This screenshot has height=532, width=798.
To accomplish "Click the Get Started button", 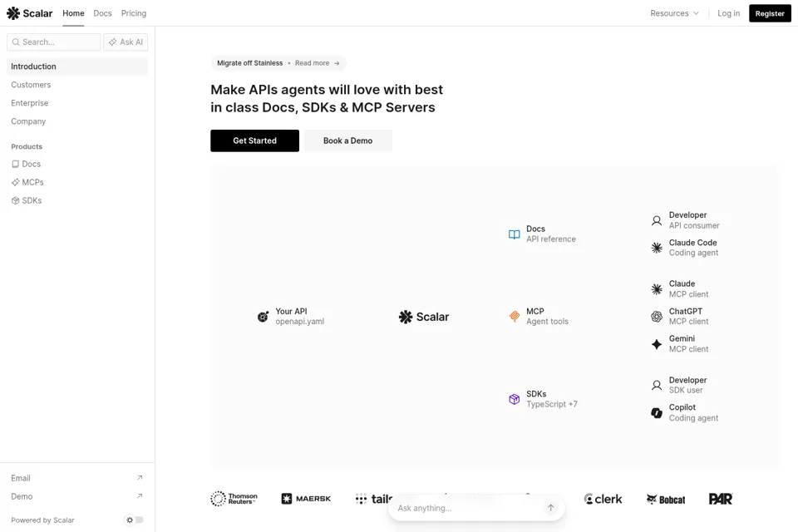I will coord(255,140).
